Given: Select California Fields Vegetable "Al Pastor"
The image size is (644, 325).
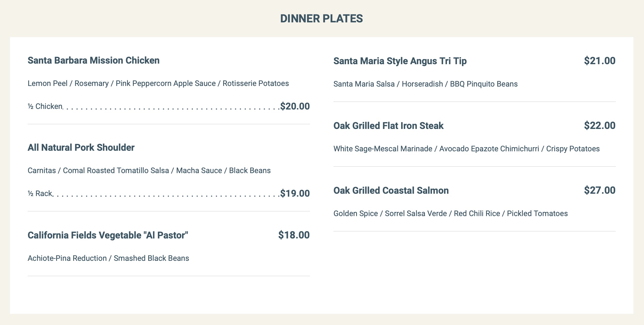Looking at the screenshot, I should coord(108,235).
